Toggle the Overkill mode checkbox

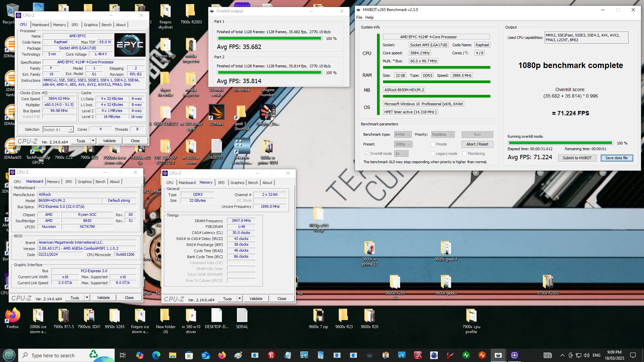coord(367,154)
